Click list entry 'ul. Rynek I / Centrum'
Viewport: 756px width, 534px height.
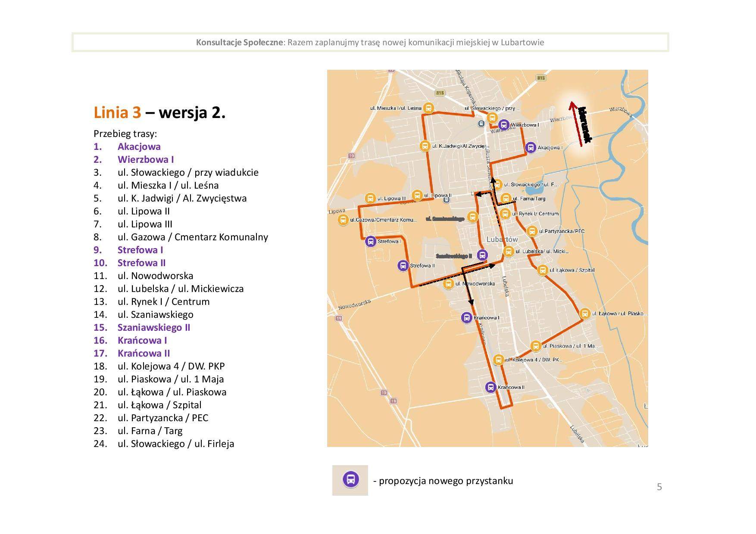[164, 302]
